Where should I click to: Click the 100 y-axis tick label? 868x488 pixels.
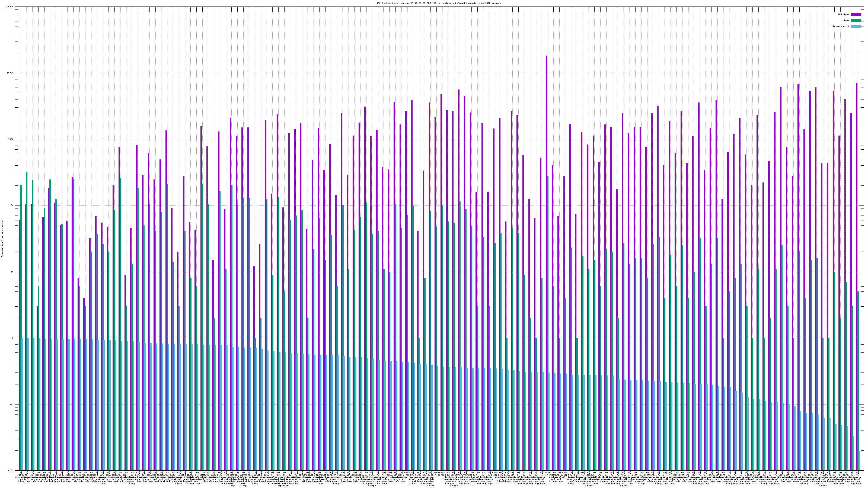[12, 206]
